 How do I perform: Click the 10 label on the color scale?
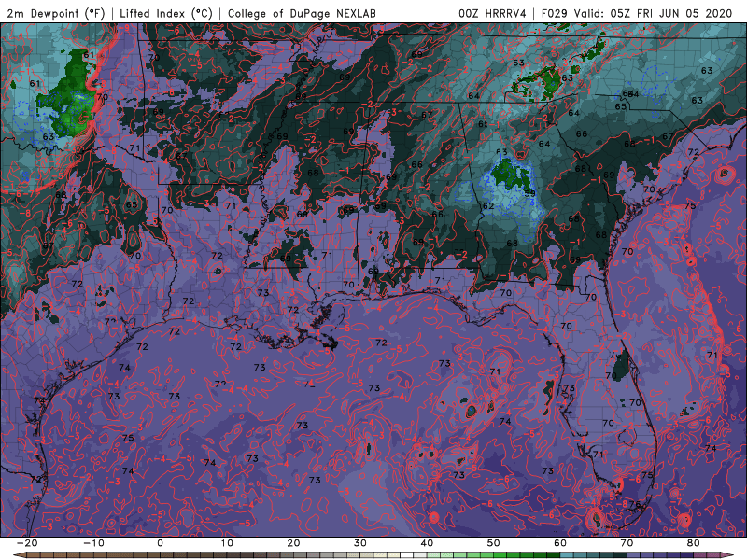coord(227,543)
